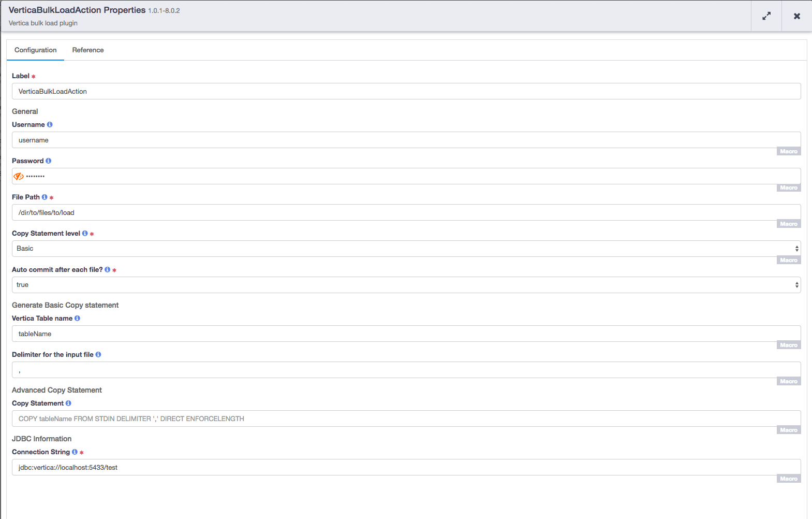Screen dimensions: 812x519
Task: Show info tooltip for Connection String
Action: pyautogui.click(x=75, y=452)
